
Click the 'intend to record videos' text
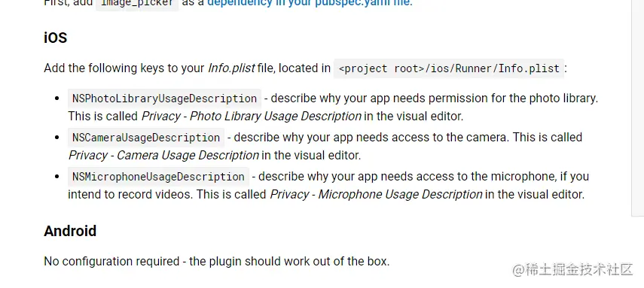[x=130, y=195]
